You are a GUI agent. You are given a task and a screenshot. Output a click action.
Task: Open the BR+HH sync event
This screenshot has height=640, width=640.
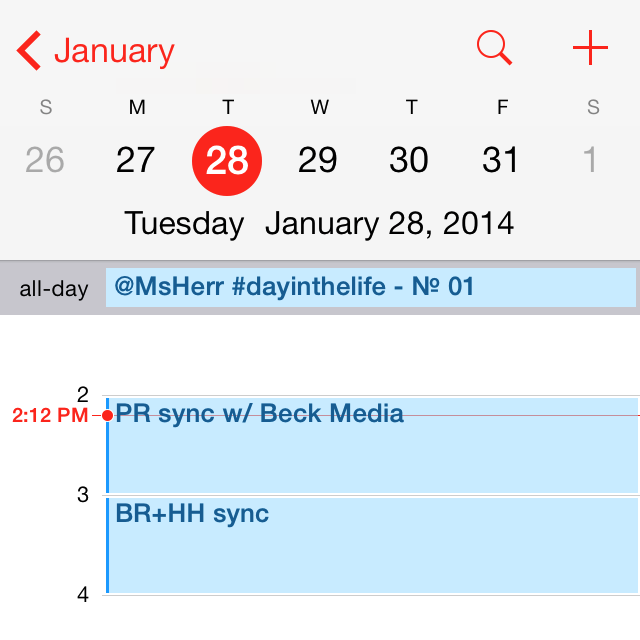point(370,545)
